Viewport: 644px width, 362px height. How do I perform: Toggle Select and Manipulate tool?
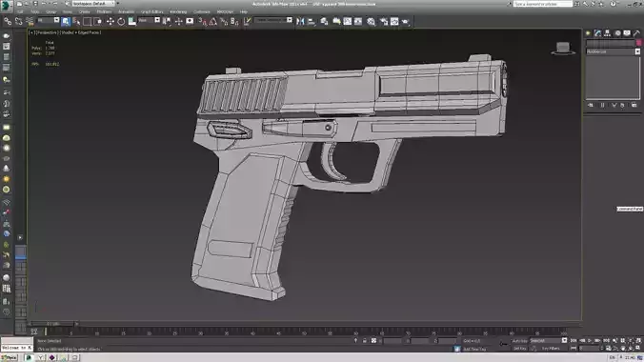178,21
